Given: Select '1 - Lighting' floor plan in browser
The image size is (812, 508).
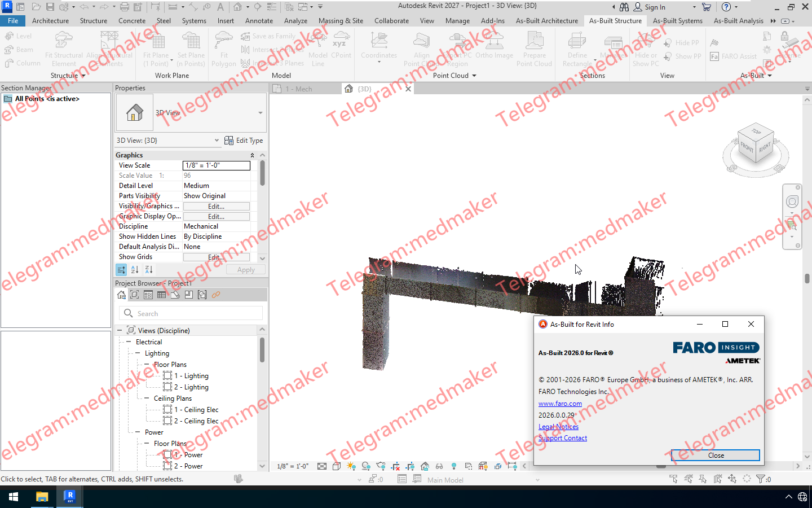Looking at the screenshot, I should click(191, 376).
